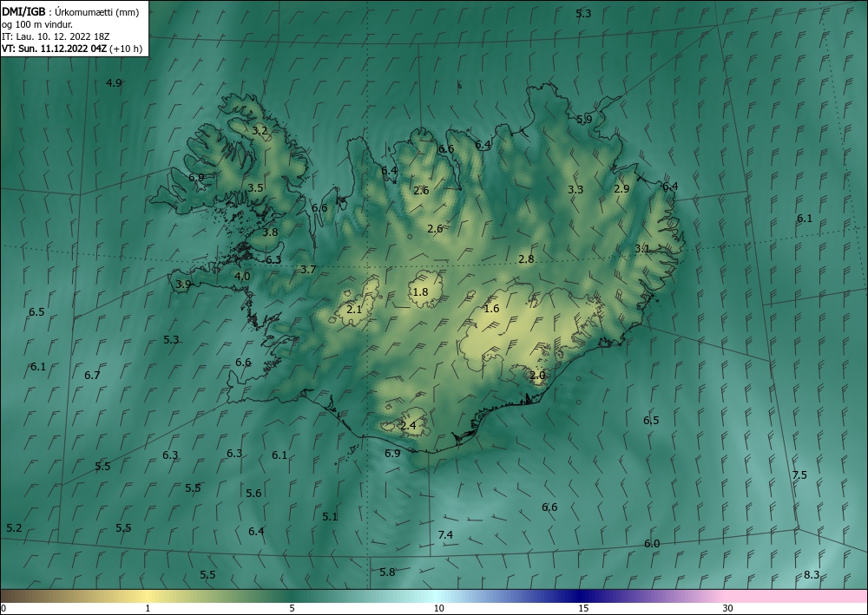Click the 3.8 map value

click(x=270, y=232)
